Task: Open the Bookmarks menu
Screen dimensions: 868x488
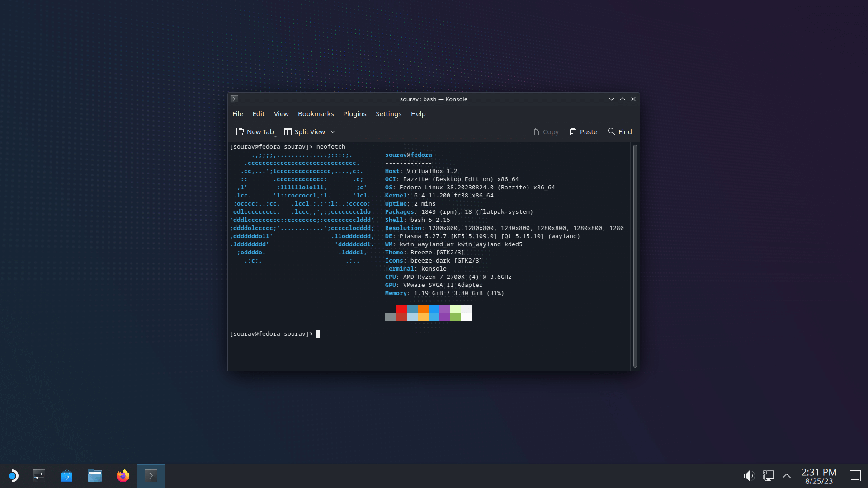Action: pyautogui.click(x=316, y=114)
